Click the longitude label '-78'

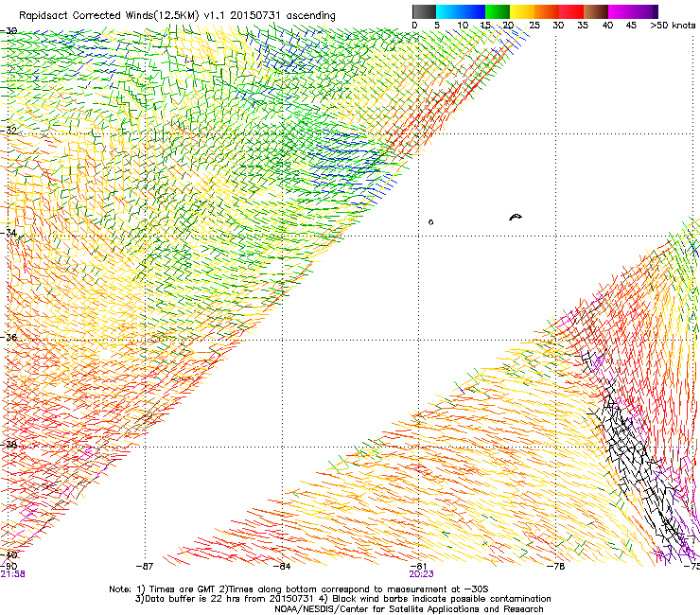point(556,567)
